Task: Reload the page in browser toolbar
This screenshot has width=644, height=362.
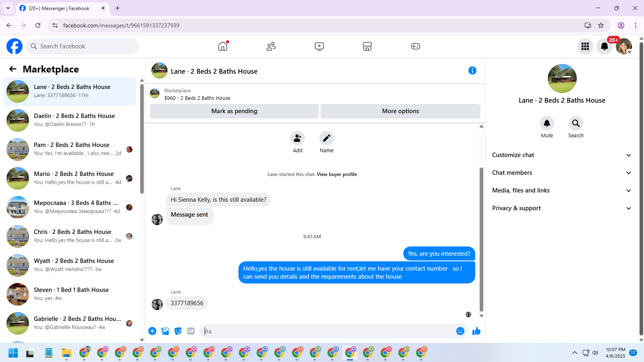Action: click(38, 25)
